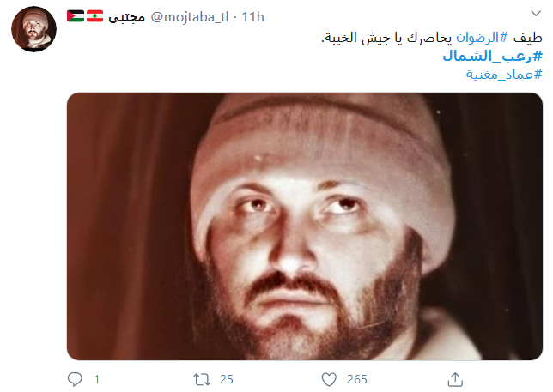Expand the tweet options chevron
The width and height of the screenshot is (553, 392).
click(536, 14)
